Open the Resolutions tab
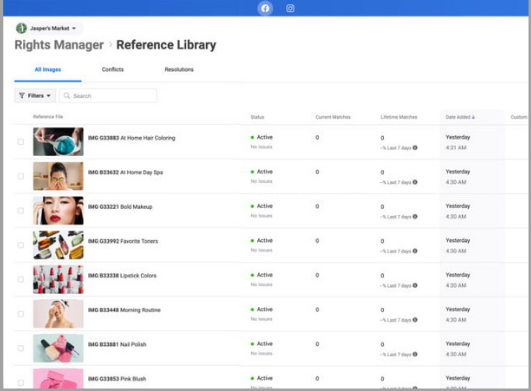531x391 pixels. pos(179,69)
